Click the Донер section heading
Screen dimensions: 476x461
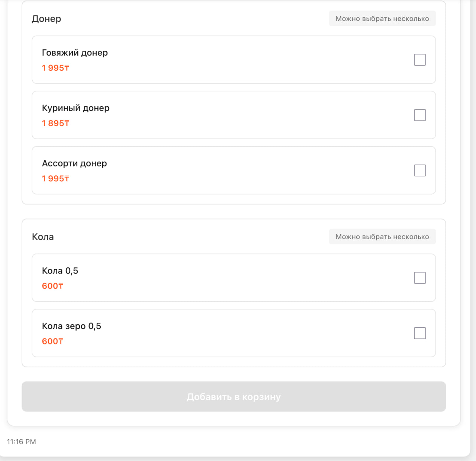coord(46,19)
